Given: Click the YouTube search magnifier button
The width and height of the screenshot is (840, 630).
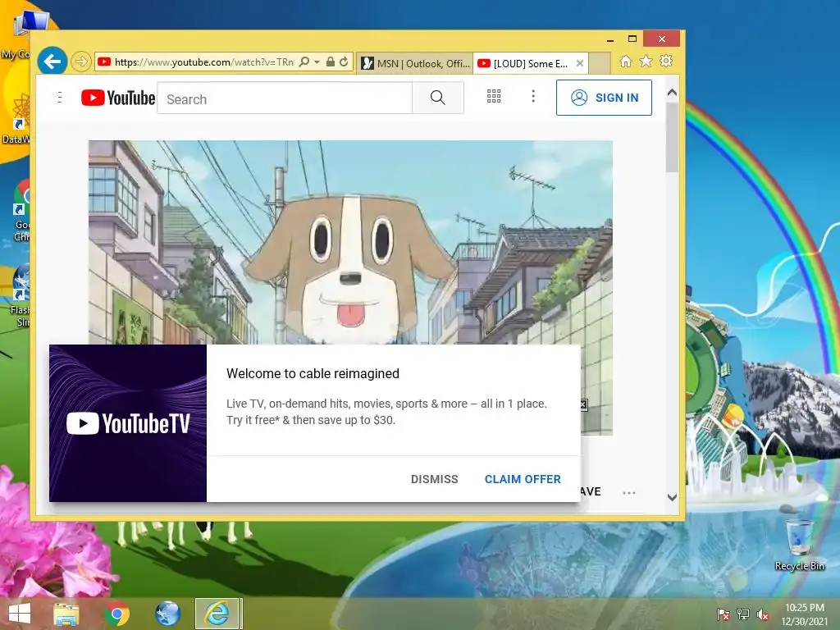Looking at the screenshot, I should click(x=438, y=98).
